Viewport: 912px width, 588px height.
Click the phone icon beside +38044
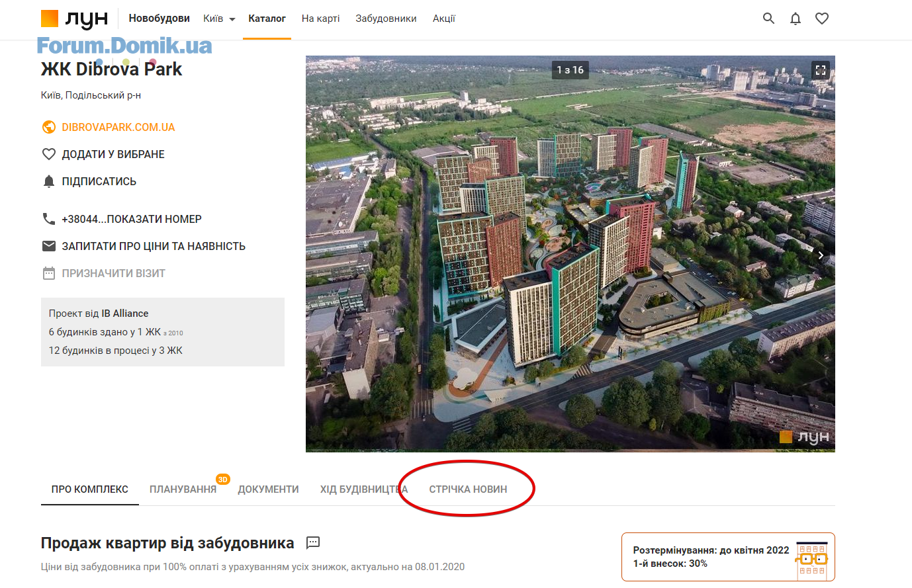[49, 219]
